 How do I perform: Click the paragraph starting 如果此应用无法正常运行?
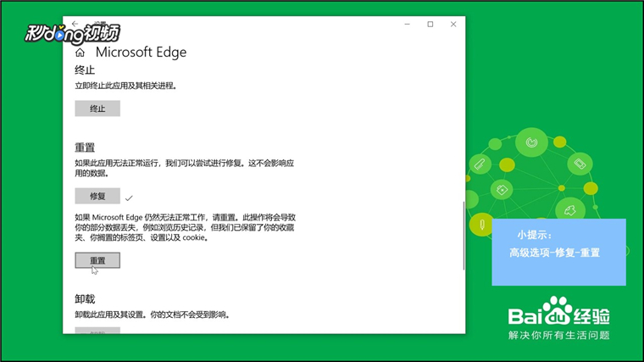click(x=185, y=168)
